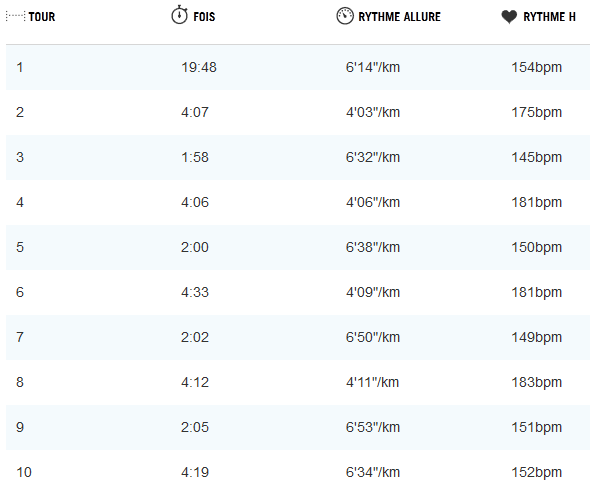The width and height of the screenshot is (590, 495).
Task: Click the 6'14"/km pace cell
Action: pyautogui.click(x=373, y=67)
